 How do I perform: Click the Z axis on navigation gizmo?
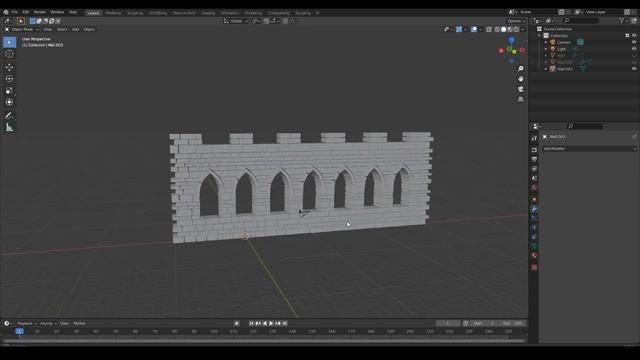click(x=511, y=40)
